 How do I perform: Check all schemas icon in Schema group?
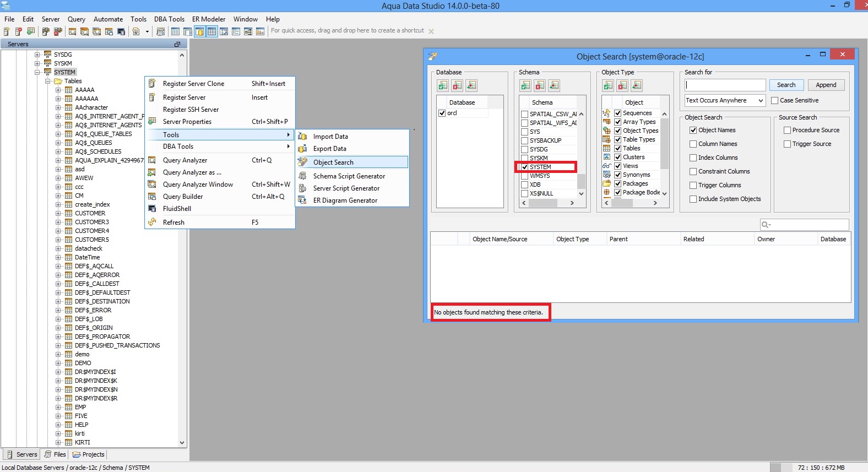[525, 85]
